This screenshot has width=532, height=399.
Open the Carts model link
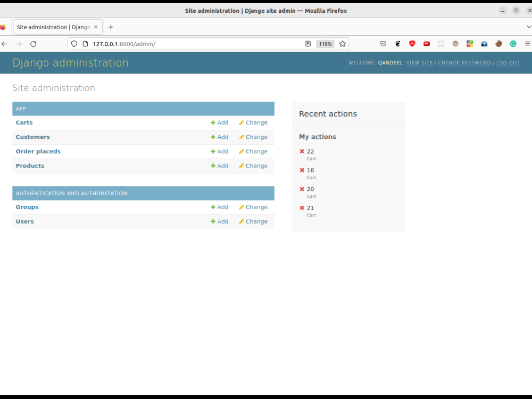[24, 122]
